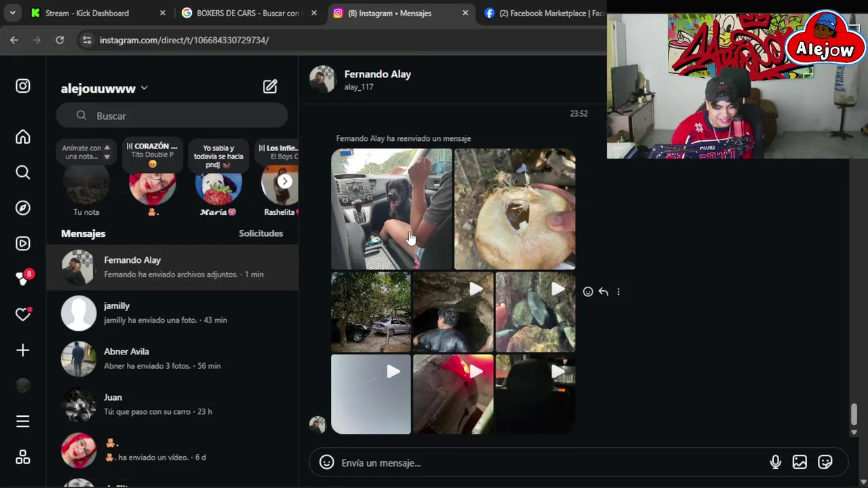The width and height of the screenshot is (868, 488).
Task: Click Fernando avatar beside message
Action: [x=317, y=424]
